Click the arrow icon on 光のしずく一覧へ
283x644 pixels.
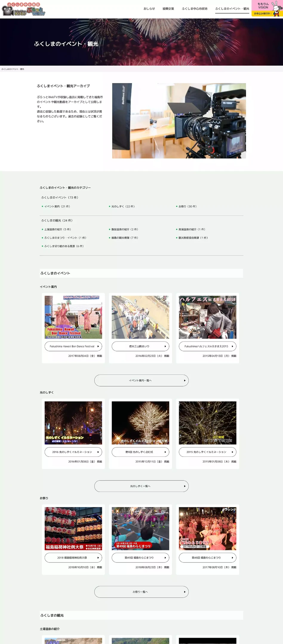[184, 486]
